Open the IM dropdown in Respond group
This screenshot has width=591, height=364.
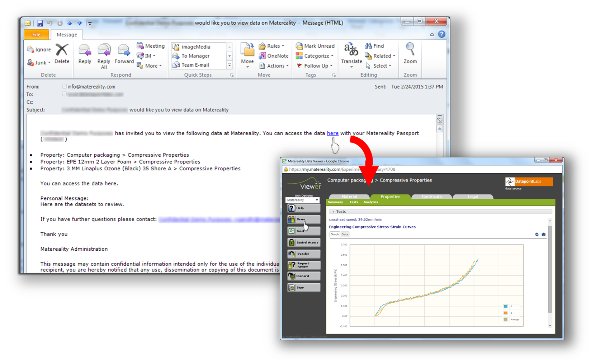click(x=146, y=56)
